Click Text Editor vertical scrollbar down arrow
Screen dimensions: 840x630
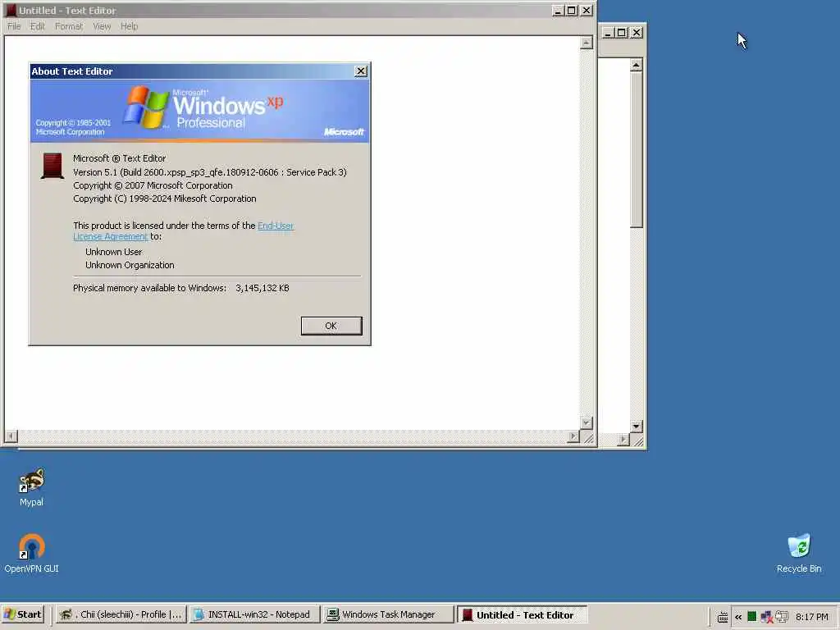coord(586,422)
